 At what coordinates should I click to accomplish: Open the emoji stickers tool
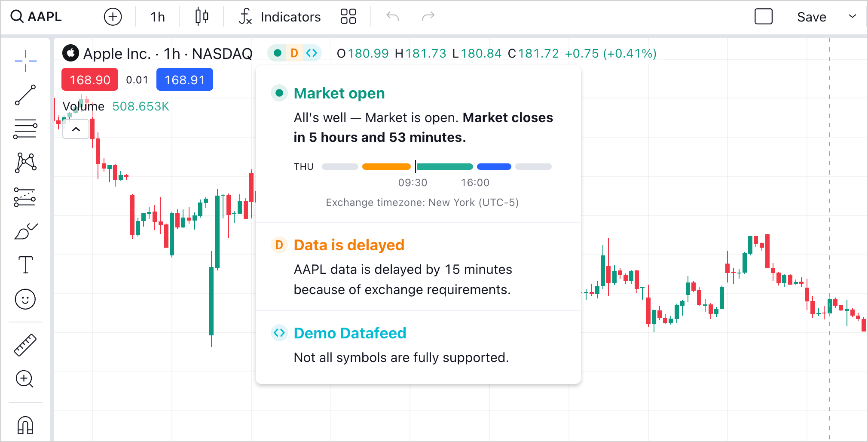(x=25, y=299)
